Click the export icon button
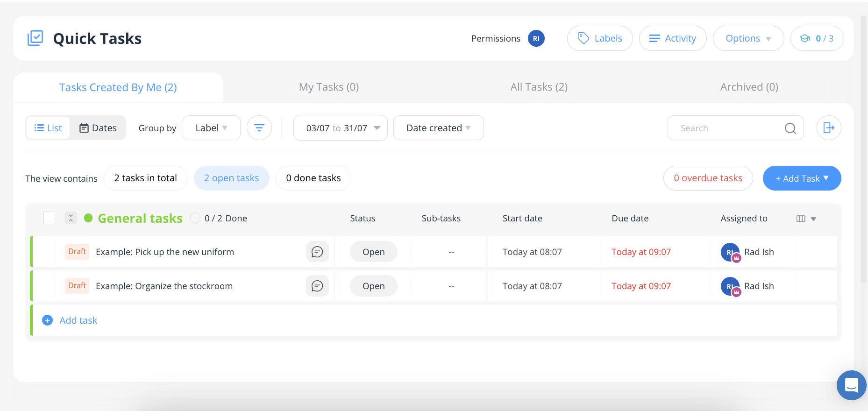The height and width of the screenshot is (411, 868). (829, 128)
